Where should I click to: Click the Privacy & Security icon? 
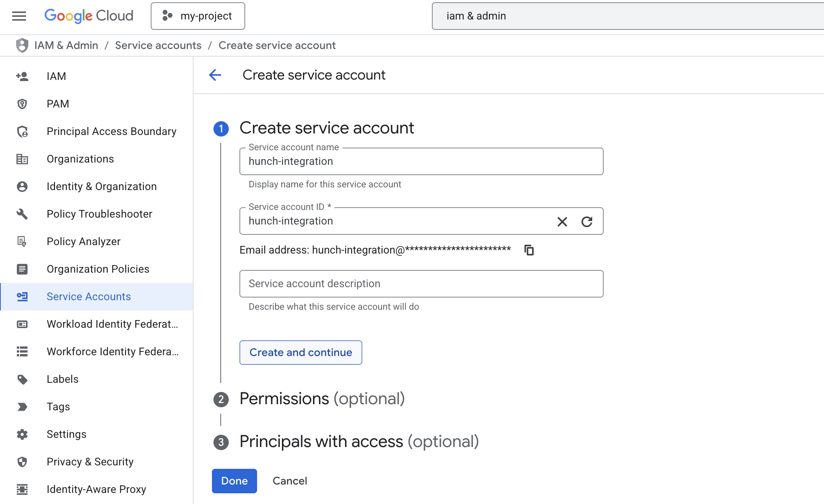coord(22,462)
